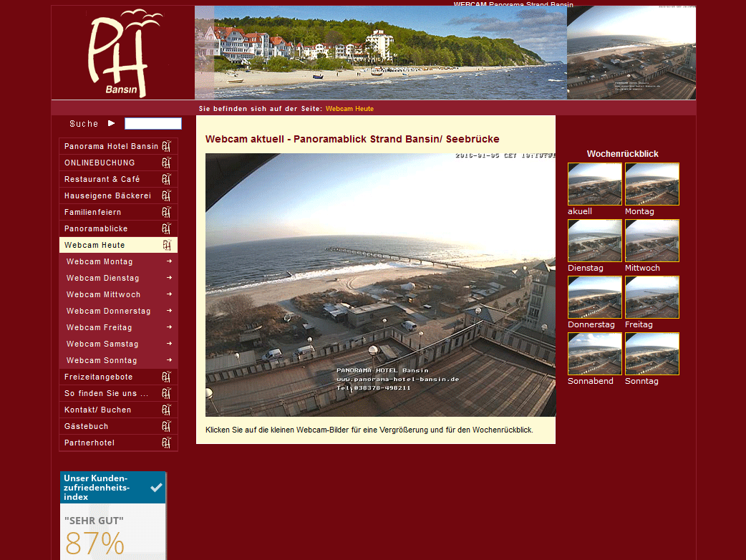Click the Webcam Heute breadcrumb link

click(349, 109)
